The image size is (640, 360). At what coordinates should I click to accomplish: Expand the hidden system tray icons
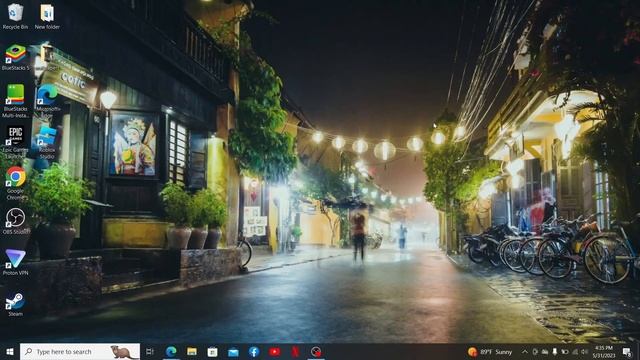point(525,351)
